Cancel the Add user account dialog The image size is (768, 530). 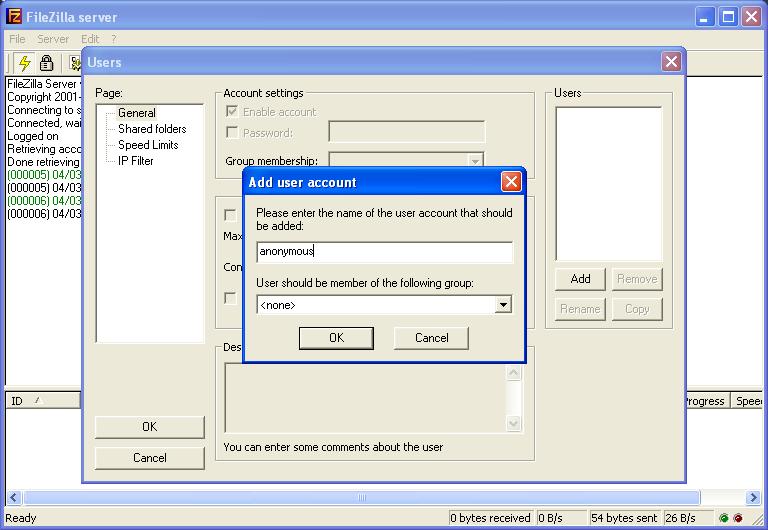[431, 338]
